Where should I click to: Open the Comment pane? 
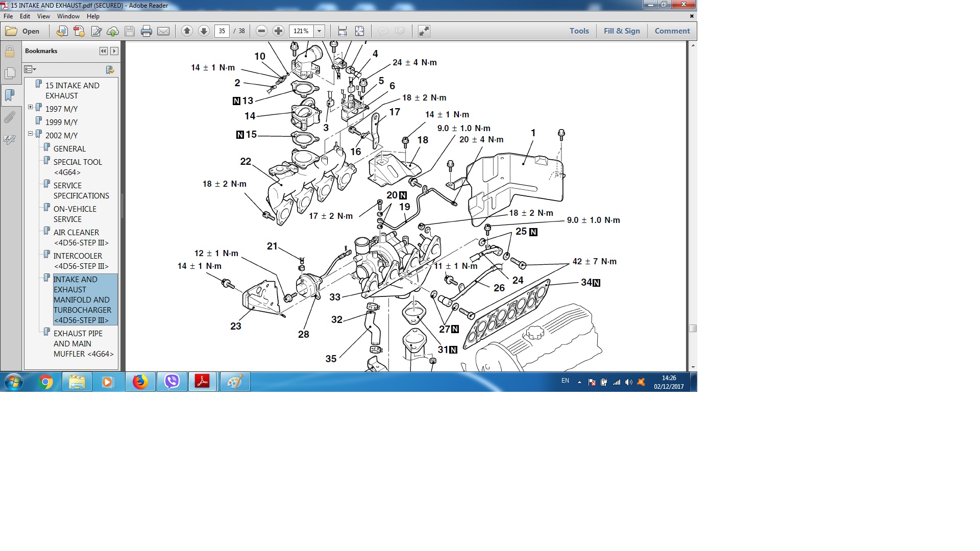pos(672,31)
